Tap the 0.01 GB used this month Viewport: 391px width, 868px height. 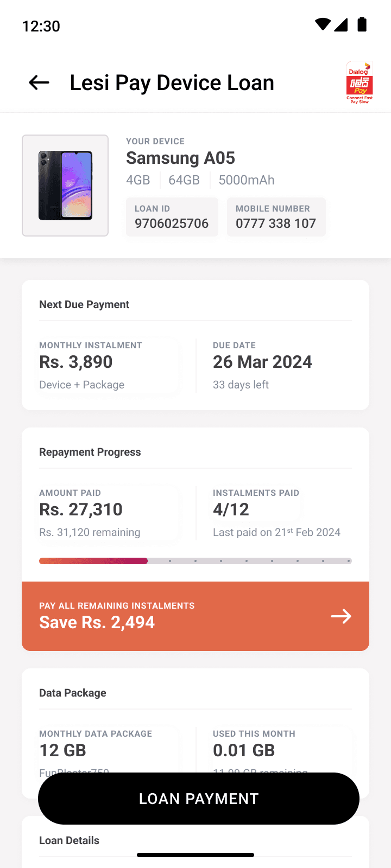tap(244, 750)
